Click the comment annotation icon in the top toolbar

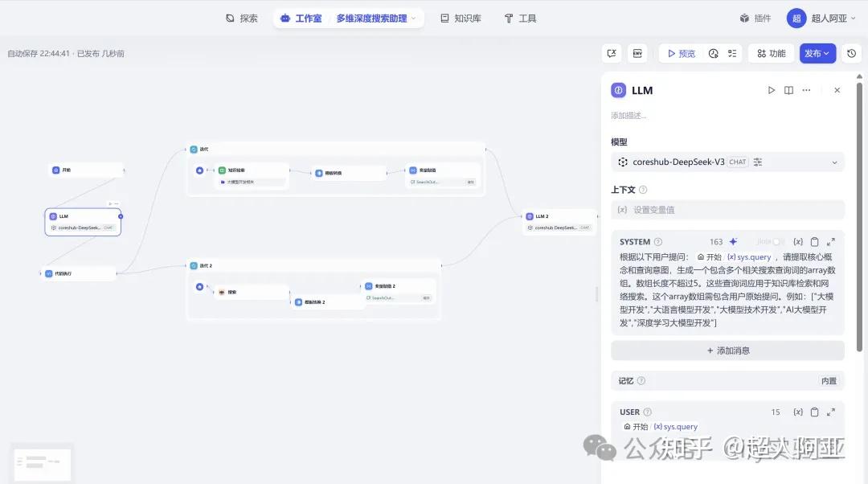pyautogui.click(x=612, y=53)
